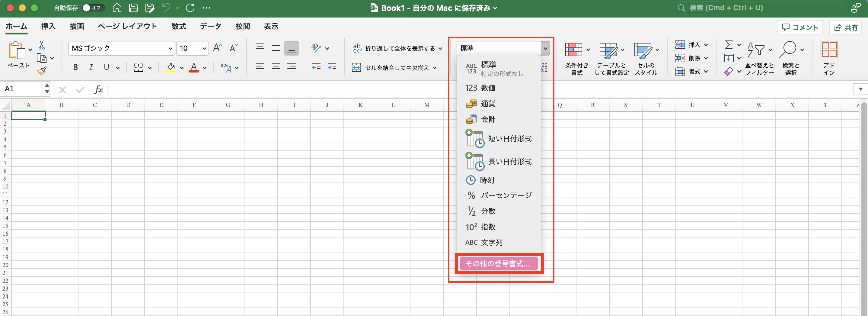Choose その他の番号書式... option
Image resolution: width=868 pixels, height=316 pixels.
tap(498, 264)
